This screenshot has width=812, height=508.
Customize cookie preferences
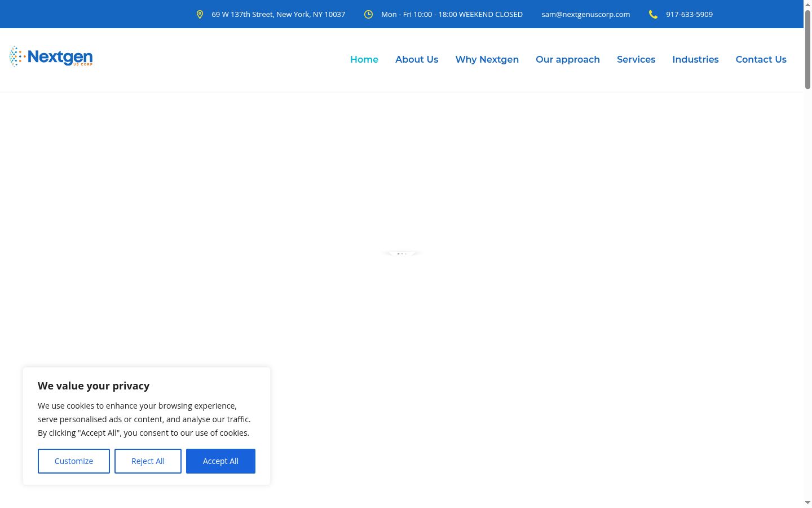(74, 461)
